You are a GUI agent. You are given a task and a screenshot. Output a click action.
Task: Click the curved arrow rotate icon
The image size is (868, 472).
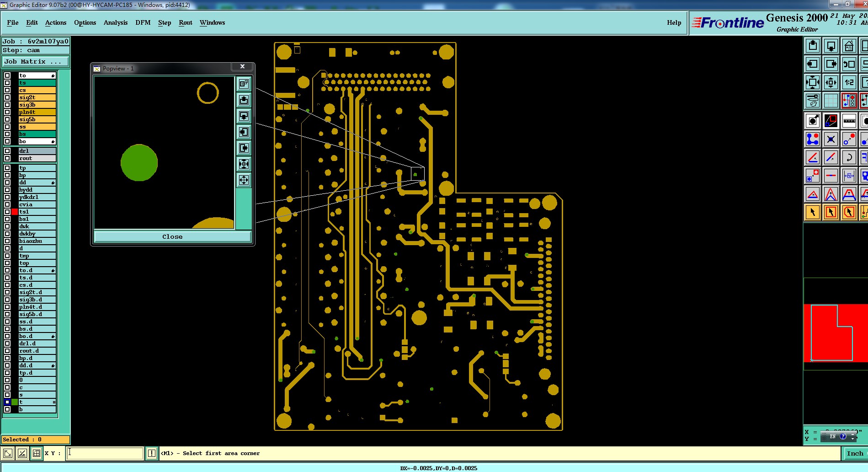point(849,157)
